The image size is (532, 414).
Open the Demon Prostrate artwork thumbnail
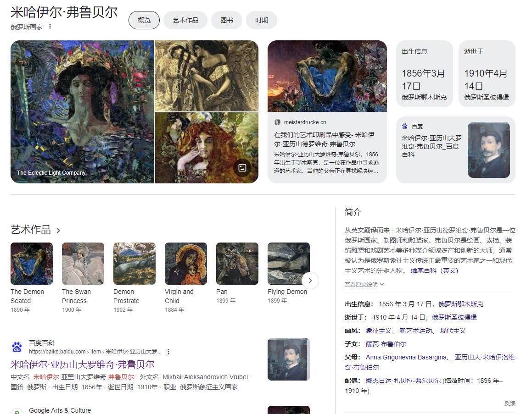(134, 264)
